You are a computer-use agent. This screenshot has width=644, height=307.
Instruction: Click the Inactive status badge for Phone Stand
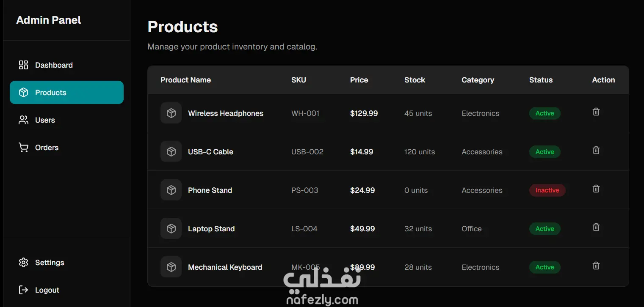tap(547, 190)
